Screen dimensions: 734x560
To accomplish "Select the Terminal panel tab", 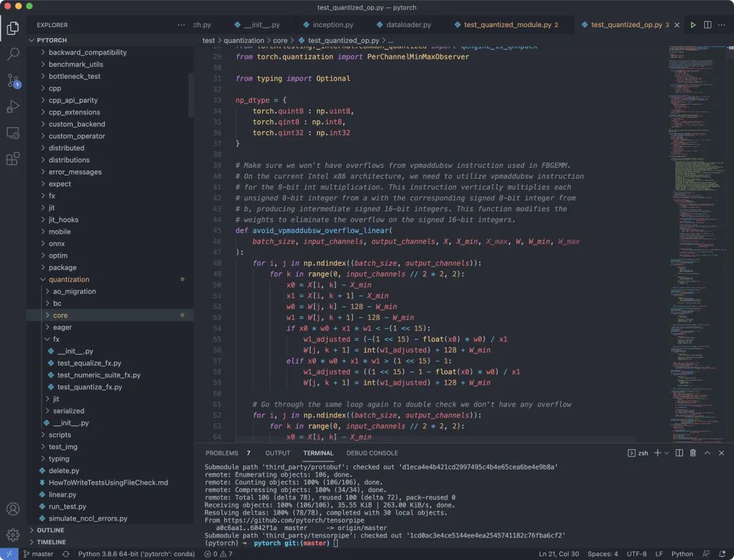I will [x=318, y=453].
